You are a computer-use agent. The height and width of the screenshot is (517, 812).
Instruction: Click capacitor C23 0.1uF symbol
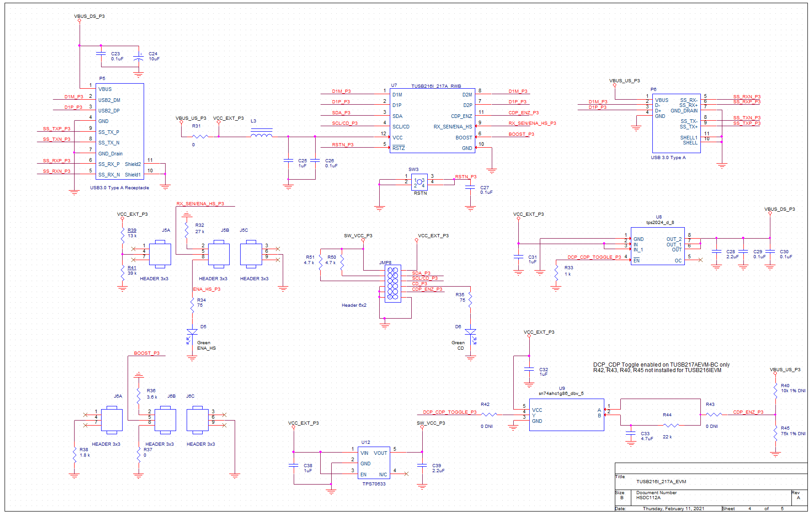point(101,54)
